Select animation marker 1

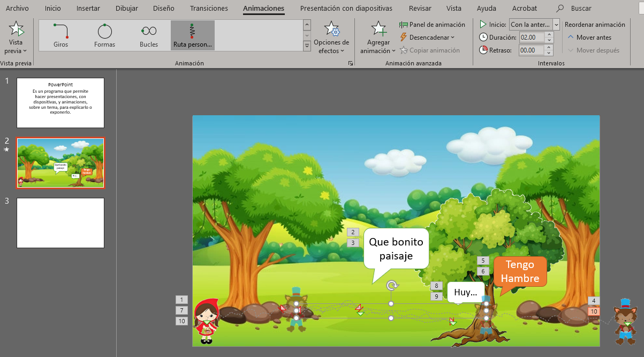(x=182, y=300)
